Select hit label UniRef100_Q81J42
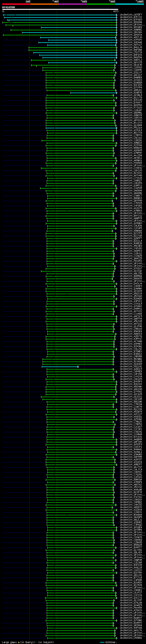Viewport: 146px width, 644px height. (x=131, y=575)
